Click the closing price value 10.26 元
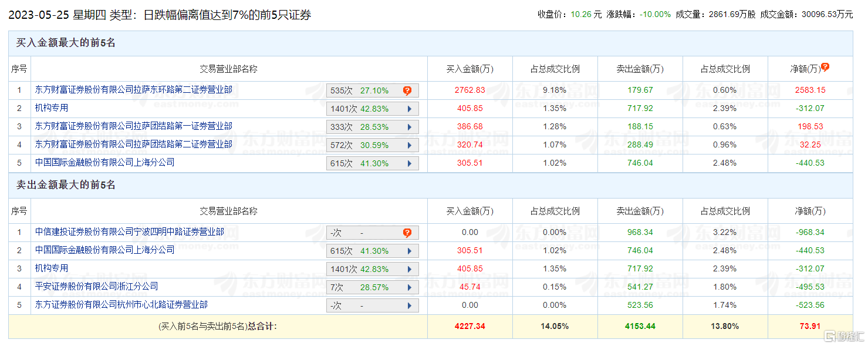The image size is (868, 346). point(586,14)
